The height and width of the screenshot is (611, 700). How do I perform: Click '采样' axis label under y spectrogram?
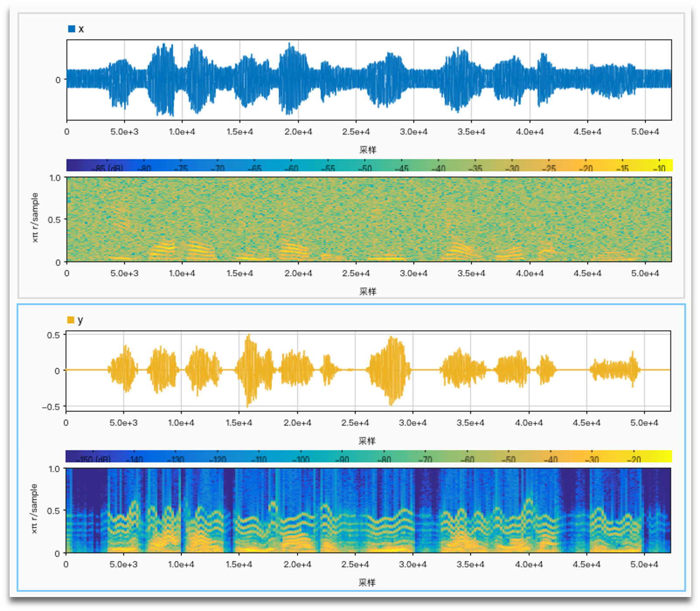367,583
